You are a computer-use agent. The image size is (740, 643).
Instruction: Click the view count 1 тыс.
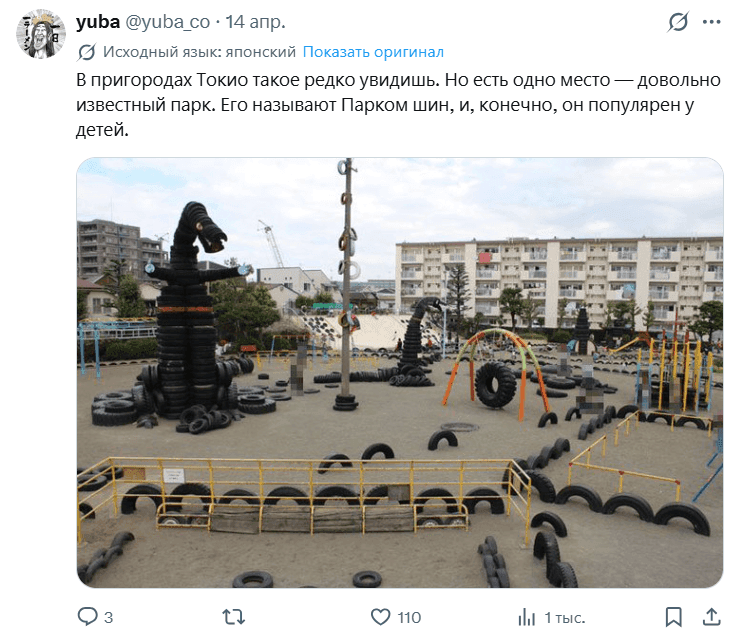pos(565,618)
